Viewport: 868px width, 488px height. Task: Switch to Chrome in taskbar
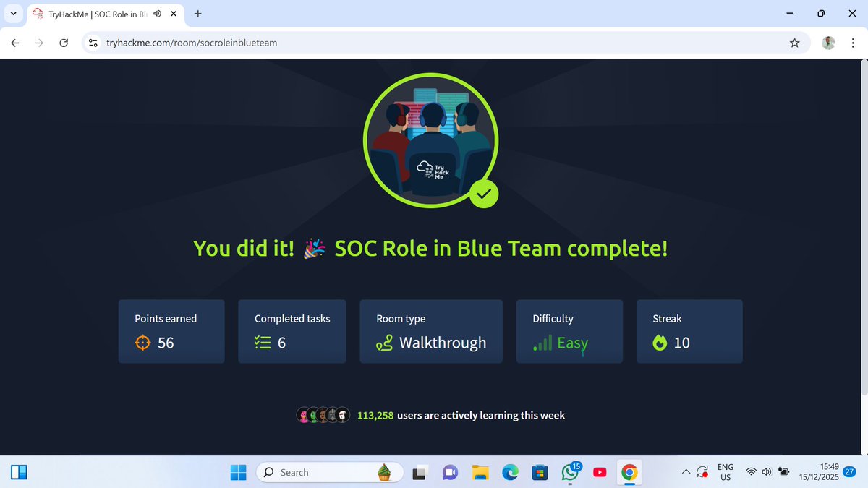(629, 472)
